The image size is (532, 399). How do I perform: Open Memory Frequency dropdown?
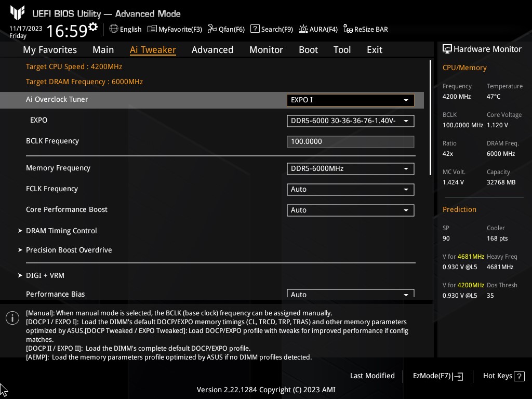(x=351, y=169)
